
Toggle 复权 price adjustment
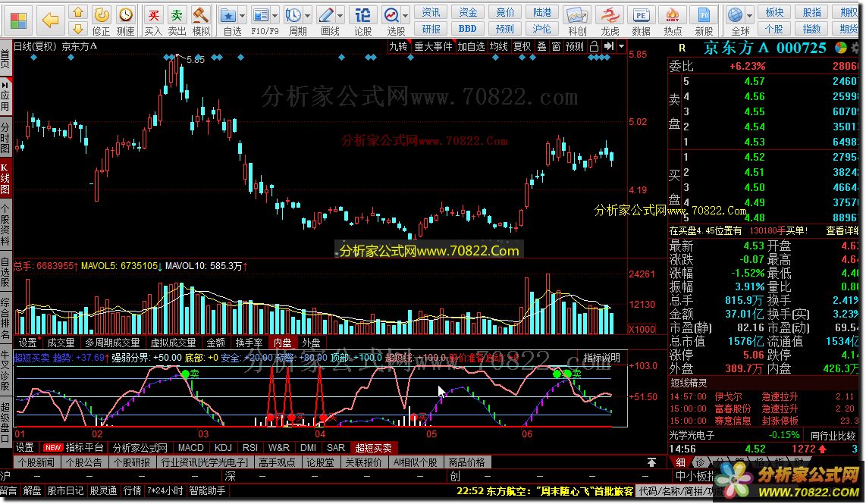tap(522, 46)
